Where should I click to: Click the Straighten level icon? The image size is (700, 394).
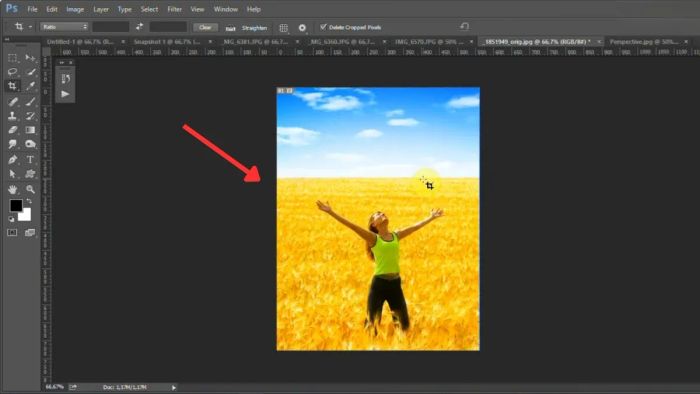[x=230, y=28]
